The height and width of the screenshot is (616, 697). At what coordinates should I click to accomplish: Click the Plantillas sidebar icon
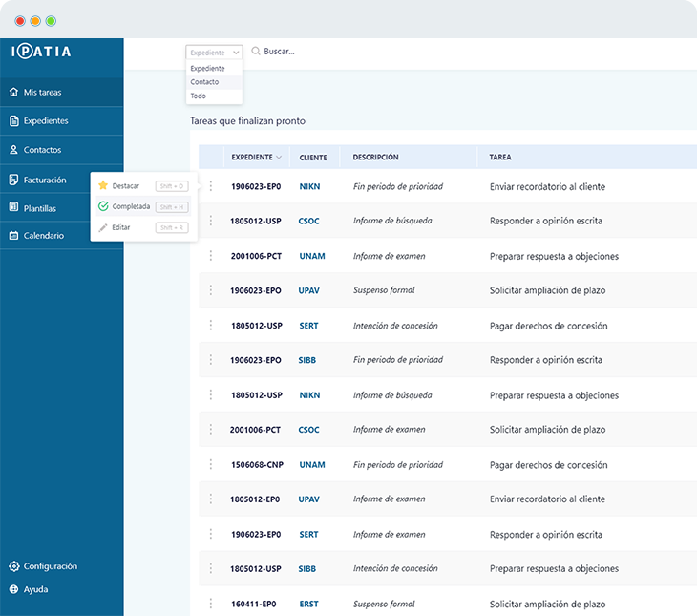point(13,207)
